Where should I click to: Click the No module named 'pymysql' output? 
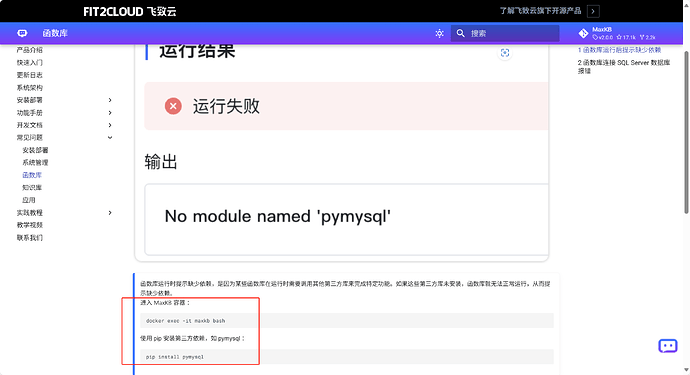click(278, 216)
